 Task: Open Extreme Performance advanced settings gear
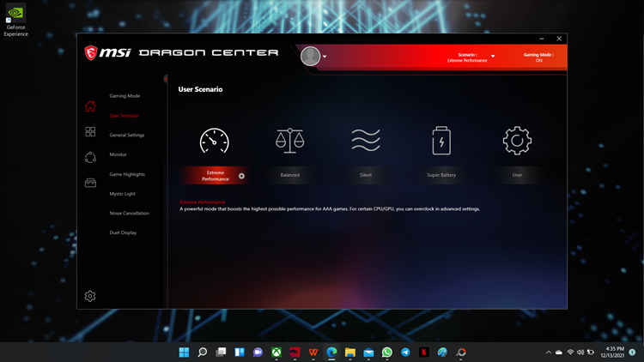(241, 176)
